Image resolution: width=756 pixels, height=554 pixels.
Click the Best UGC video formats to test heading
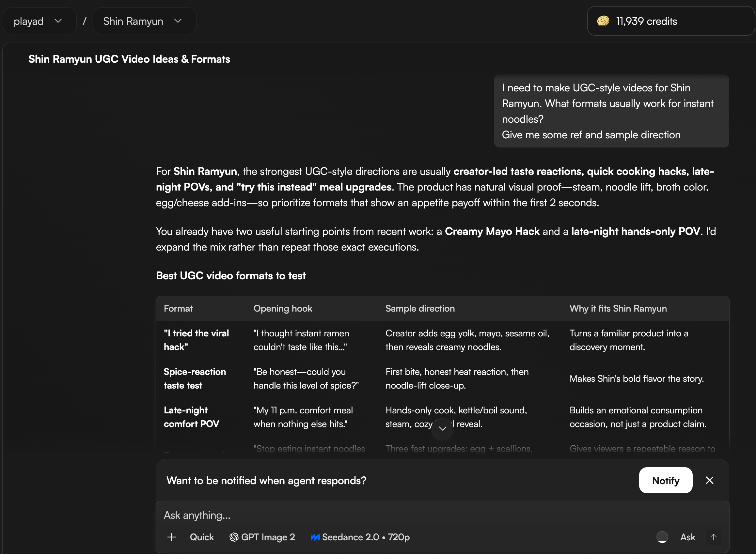click(x=231, y=276)
